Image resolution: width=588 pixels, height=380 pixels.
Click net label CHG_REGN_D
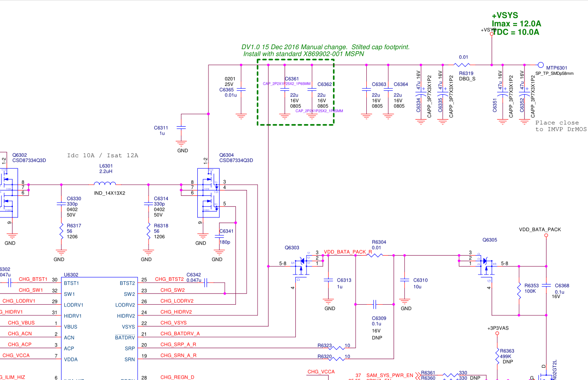pyautogui.click(x=177, y=377)
